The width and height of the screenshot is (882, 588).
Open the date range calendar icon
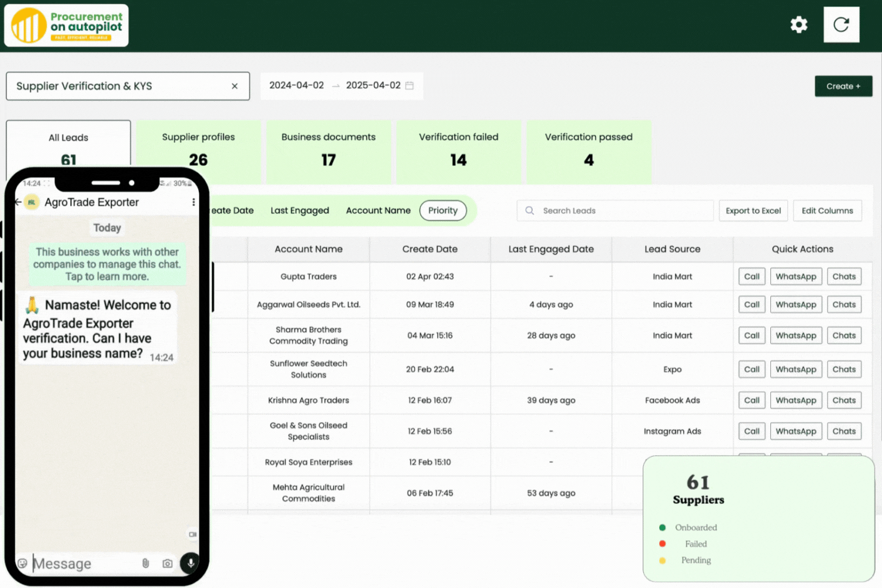[x=410, y=85]
